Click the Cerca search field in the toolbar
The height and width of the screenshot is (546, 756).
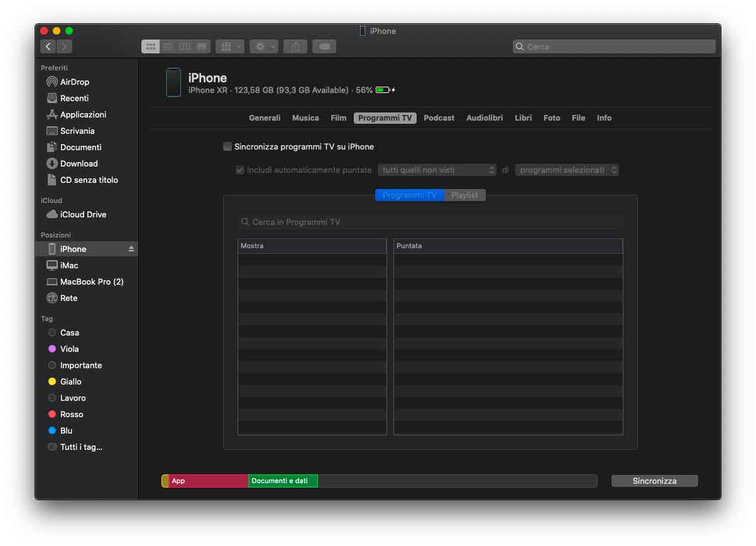click(614, 46)
